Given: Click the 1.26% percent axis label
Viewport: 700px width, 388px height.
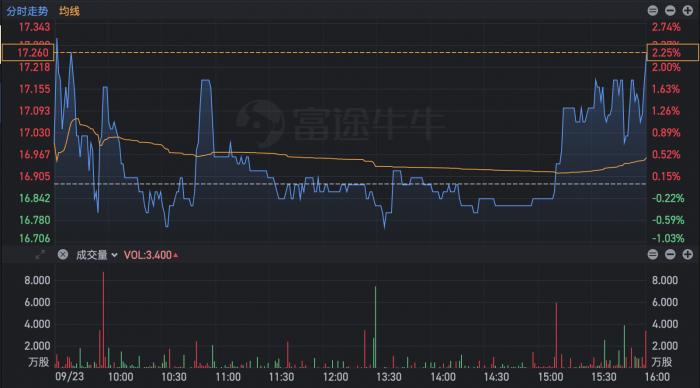Looking at the screenshot, I should 666,111.
